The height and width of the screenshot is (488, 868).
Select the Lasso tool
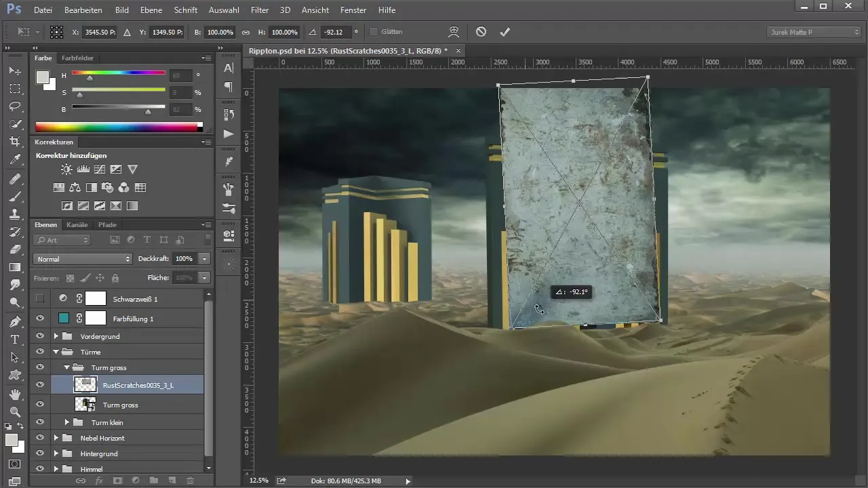pos(15,106)
